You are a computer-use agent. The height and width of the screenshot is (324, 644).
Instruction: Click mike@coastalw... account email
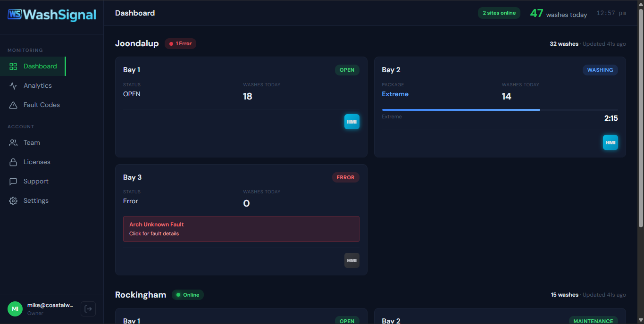tap(50, 306)
